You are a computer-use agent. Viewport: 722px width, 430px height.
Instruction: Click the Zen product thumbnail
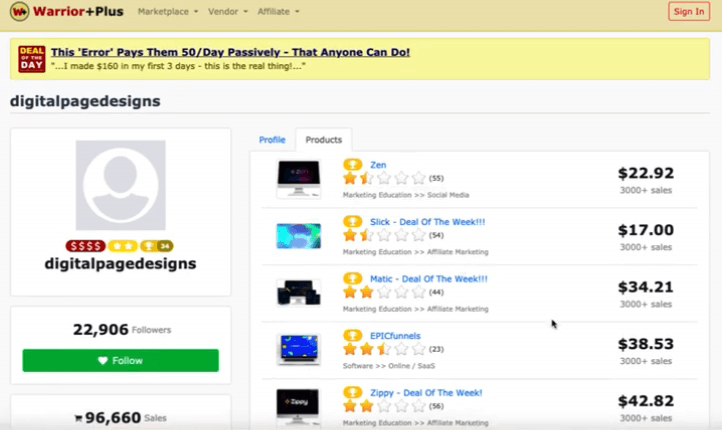pos(298,179)
